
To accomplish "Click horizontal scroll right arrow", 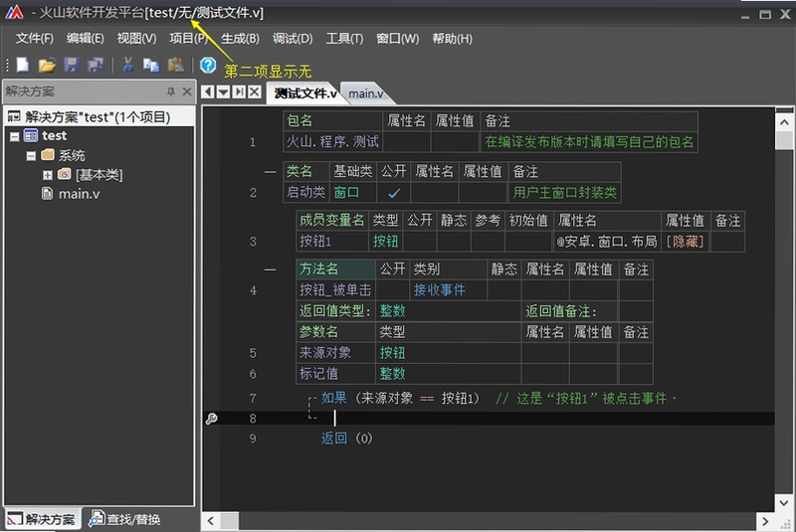I will [765, 521].
